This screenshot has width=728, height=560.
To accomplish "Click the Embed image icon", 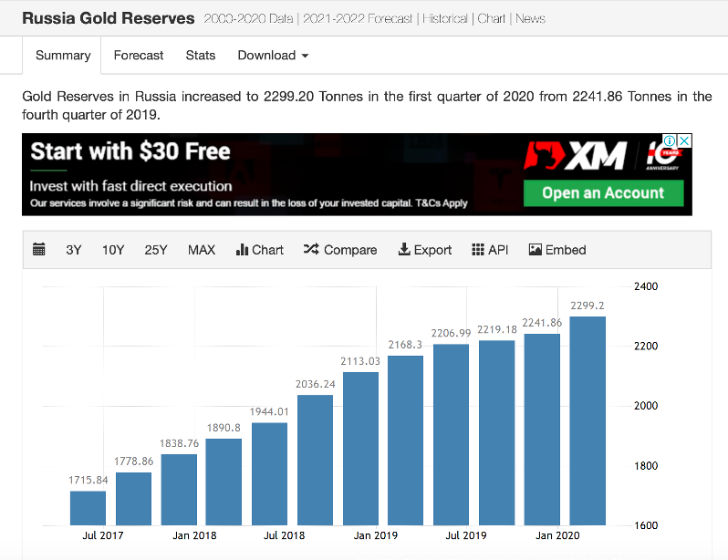I will tap(536, 250).
